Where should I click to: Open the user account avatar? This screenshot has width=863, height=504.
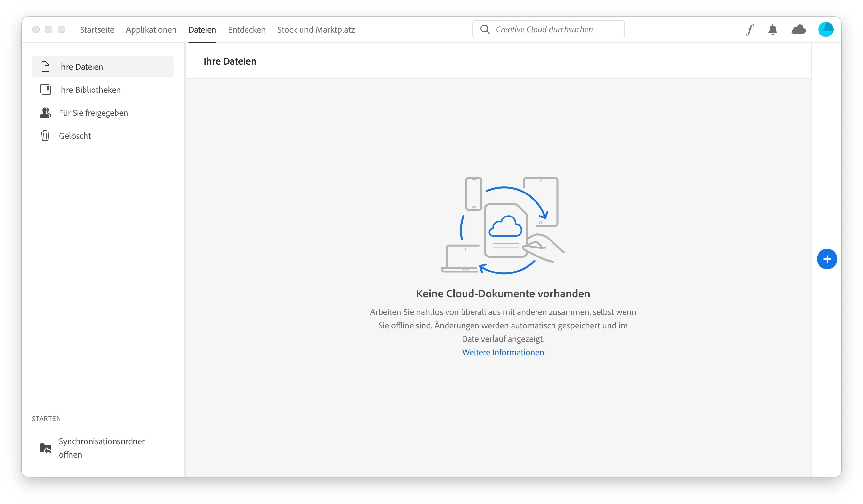pos(825,29)
